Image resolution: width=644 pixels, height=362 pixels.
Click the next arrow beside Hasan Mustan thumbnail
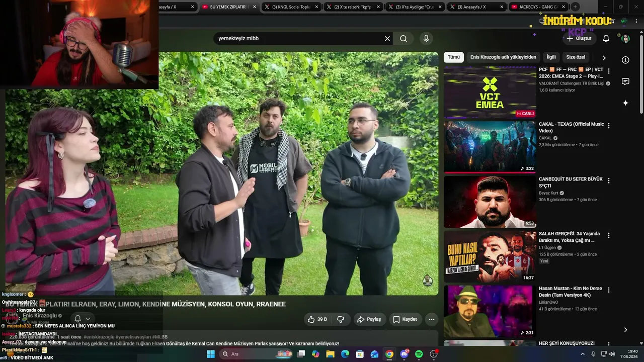point(625,330)
